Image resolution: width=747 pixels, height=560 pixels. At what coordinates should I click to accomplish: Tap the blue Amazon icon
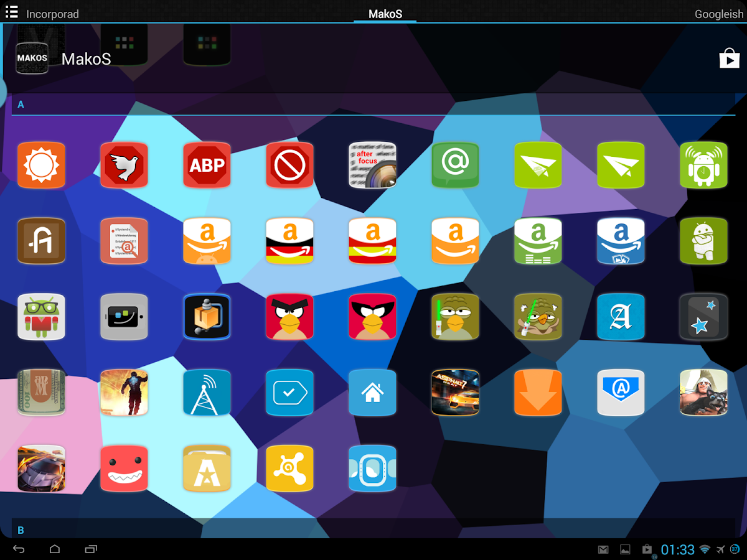tap(621, 241)
